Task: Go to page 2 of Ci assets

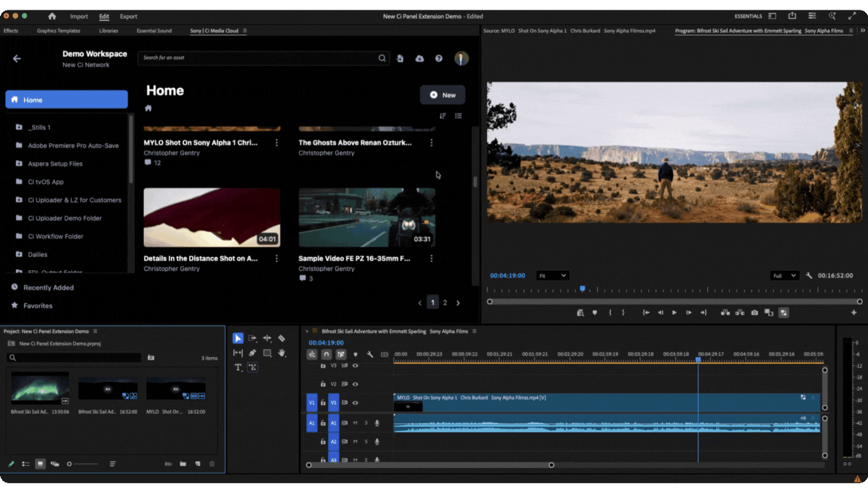Action: (445, 303)
